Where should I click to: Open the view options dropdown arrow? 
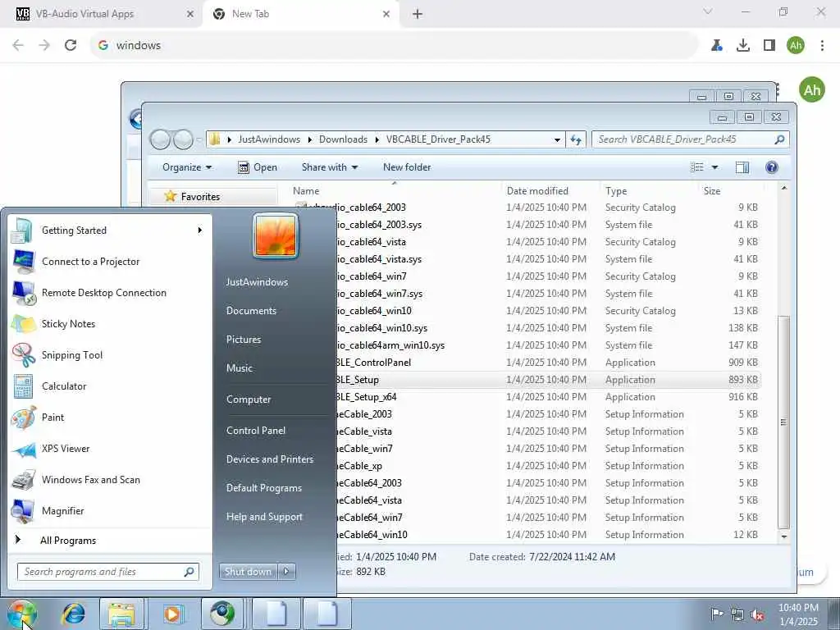(714, 167)
